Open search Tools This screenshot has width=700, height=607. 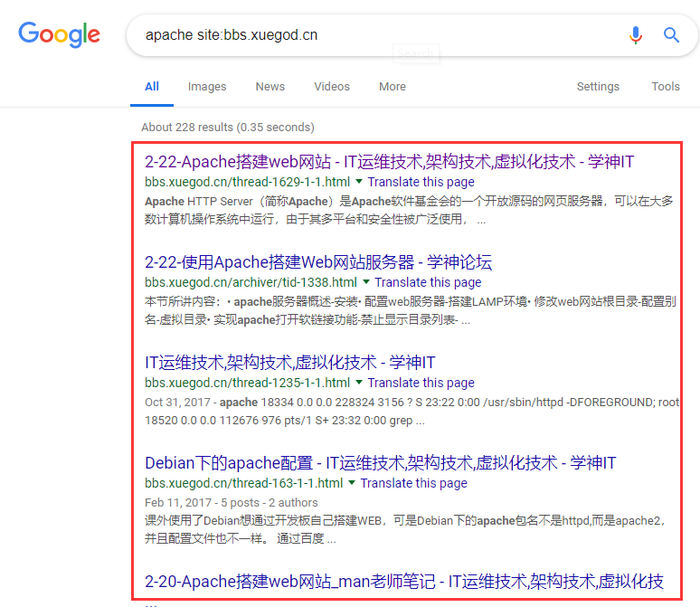(x=665, y=87)
